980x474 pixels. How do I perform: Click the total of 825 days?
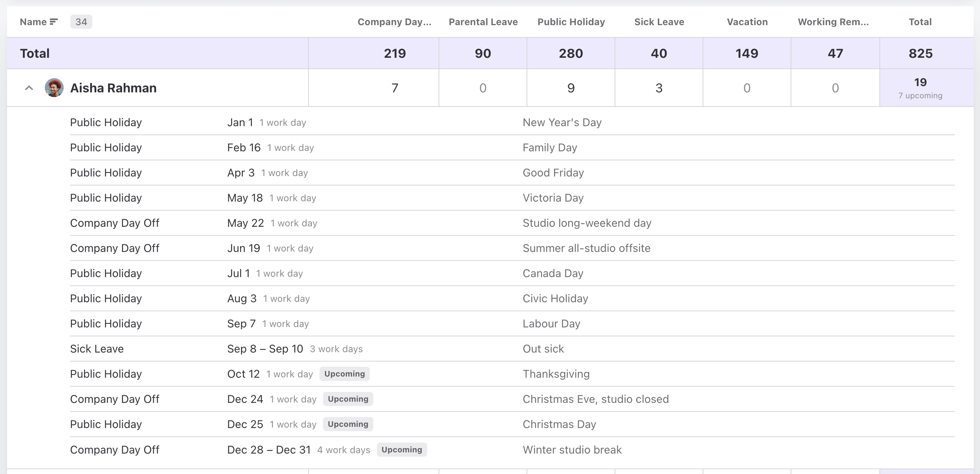(921, 53)
